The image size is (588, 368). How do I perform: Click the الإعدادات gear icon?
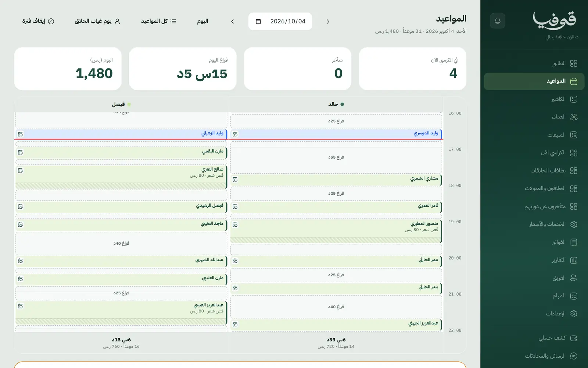point(574,314)
